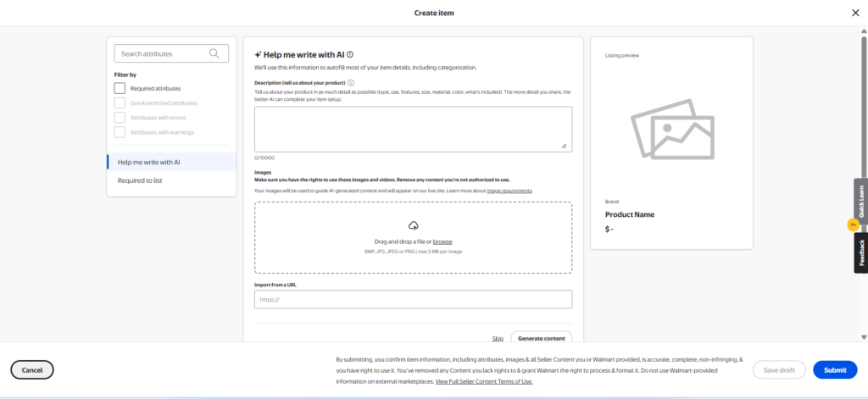Click the cloud upload icon in drop zone
This screenshot has width=868, height=399.
413,225
